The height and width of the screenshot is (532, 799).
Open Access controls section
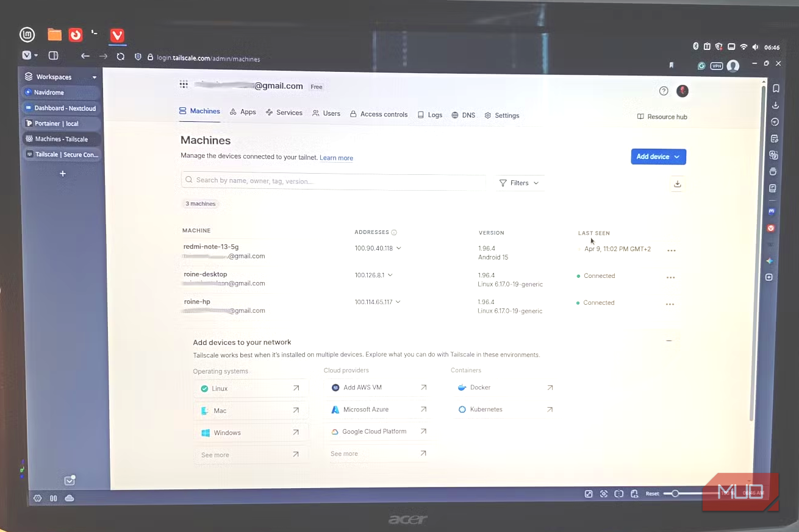pyautogui.click(x=379, y=114)
